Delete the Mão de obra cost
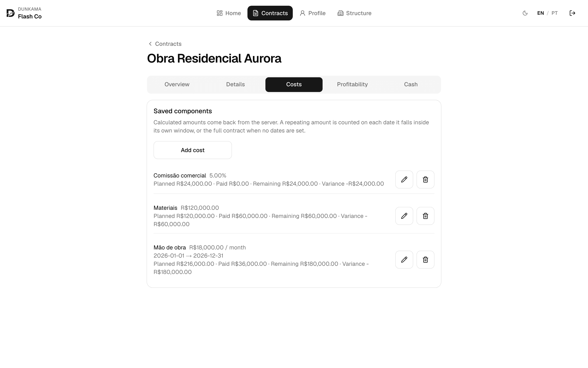This screenshot has height=368, width=588. tap(425, 260)
